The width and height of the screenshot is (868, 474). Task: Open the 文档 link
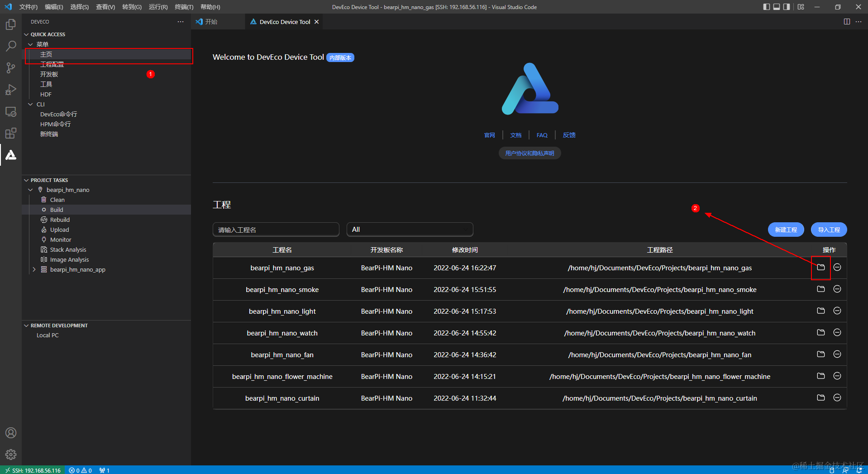516,135
